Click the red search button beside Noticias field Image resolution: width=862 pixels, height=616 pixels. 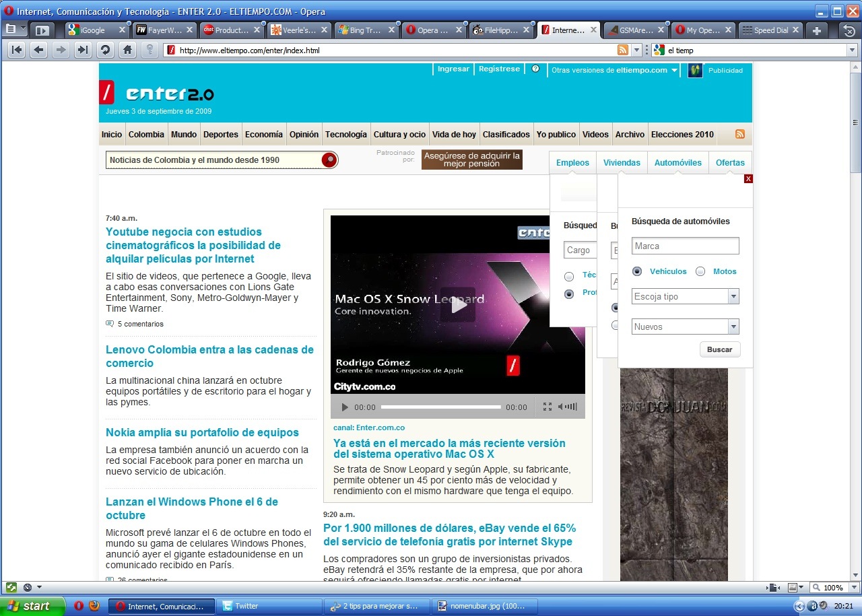[329, 160]
